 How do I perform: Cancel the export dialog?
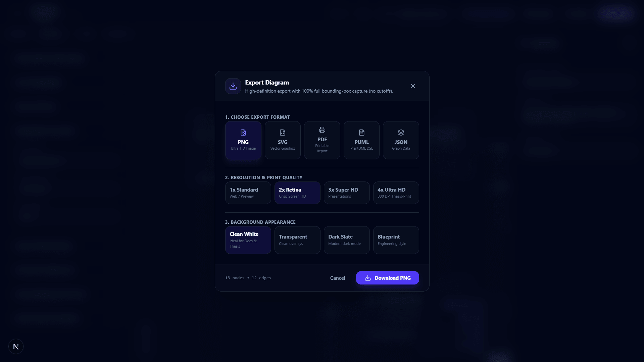pyautogui.click(x=337, y=278)
